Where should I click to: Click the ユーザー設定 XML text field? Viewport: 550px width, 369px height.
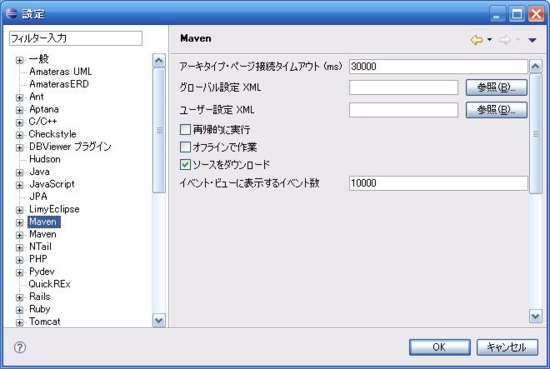point(403,110)
